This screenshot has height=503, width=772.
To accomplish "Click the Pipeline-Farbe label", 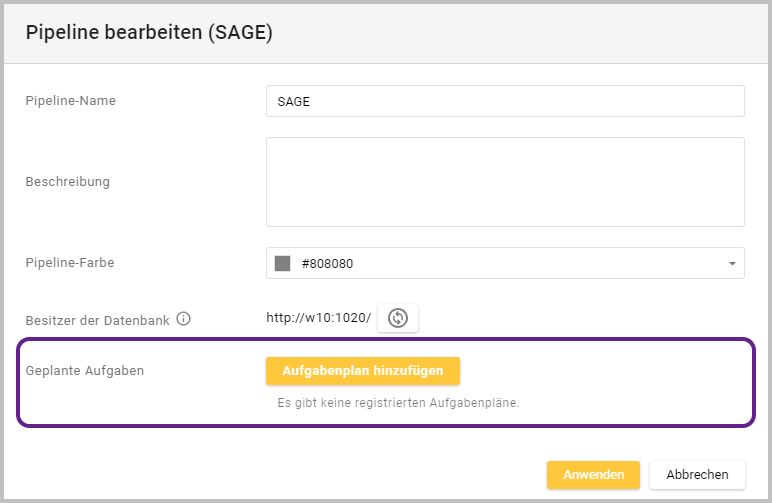I will pyautogui.click(x=70, y=263).
